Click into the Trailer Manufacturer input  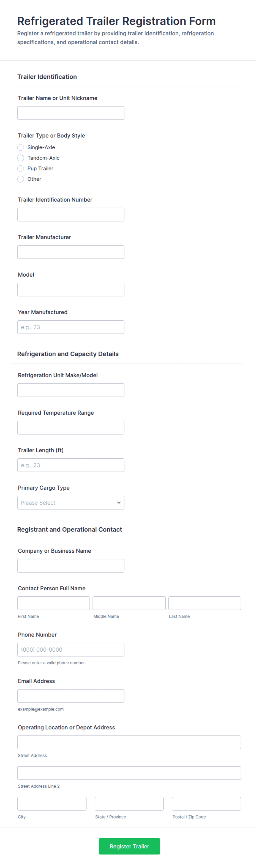(71, 252)
